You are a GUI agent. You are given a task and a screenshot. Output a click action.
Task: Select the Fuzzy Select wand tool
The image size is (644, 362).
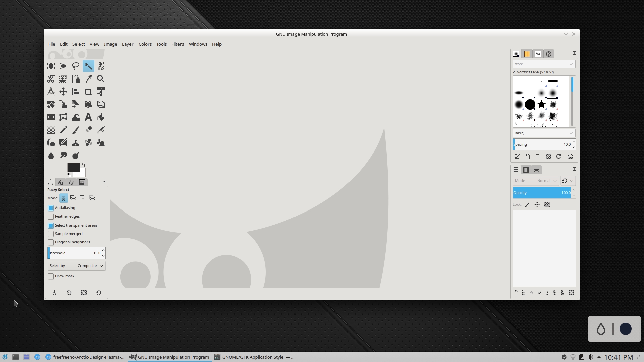coord(88,66)
